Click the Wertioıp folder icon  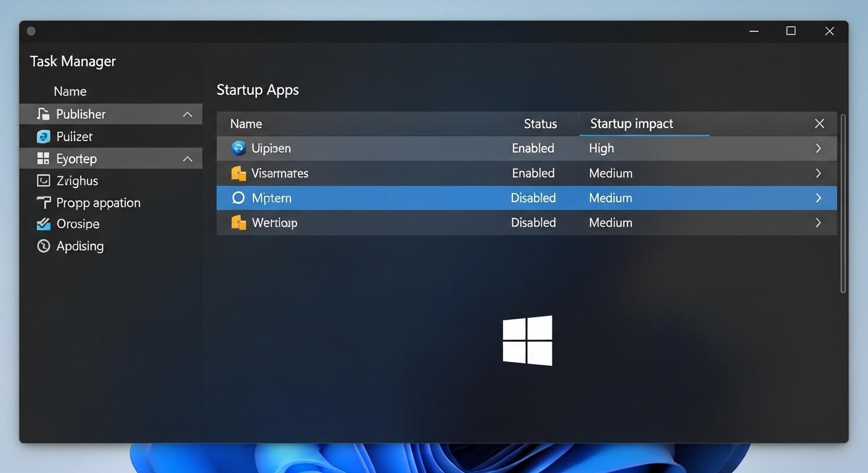[x=239, y=222]
